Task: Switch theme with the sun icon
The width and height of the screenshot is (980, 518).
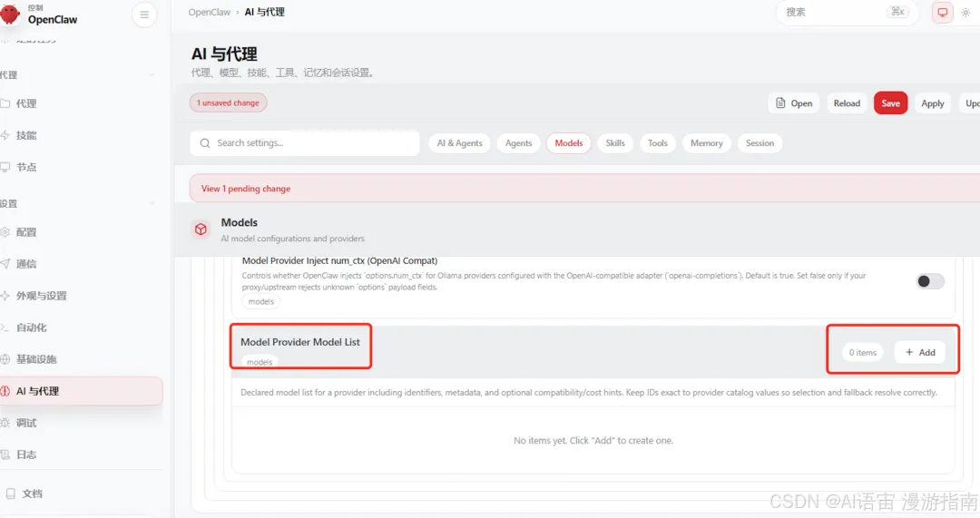Action: pyautogui.click(x=965, y=12)
